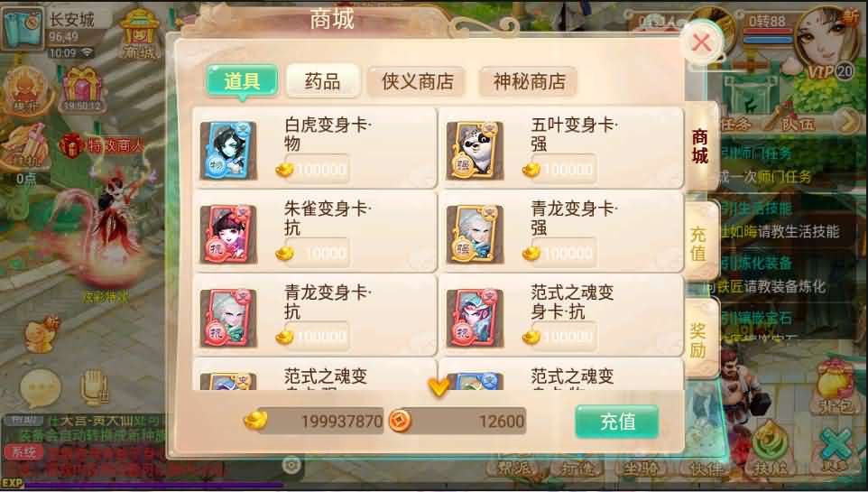Open the 神秘商店 tab
868x492 pixels.
pos(529,81)
